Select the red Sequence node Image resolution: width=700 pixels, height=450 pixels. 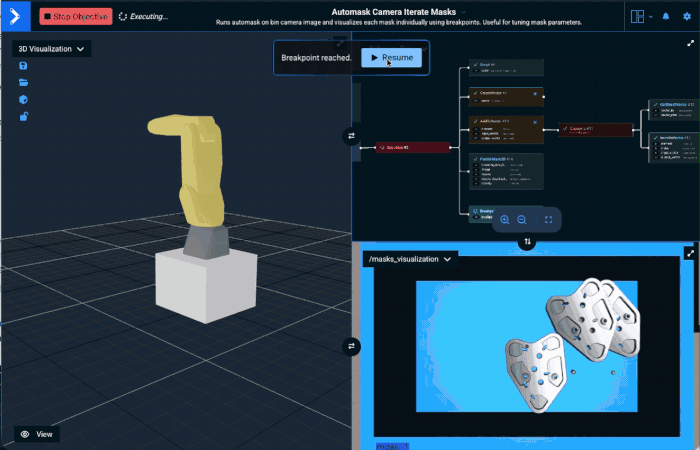[x=412, y=147]
